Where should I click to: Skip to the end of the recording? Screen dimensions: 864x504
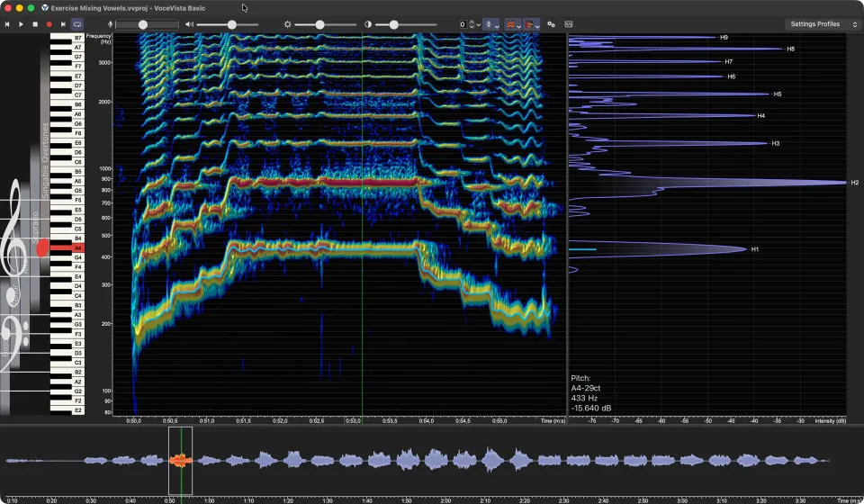pyautogui.click(x=63, y=24)
